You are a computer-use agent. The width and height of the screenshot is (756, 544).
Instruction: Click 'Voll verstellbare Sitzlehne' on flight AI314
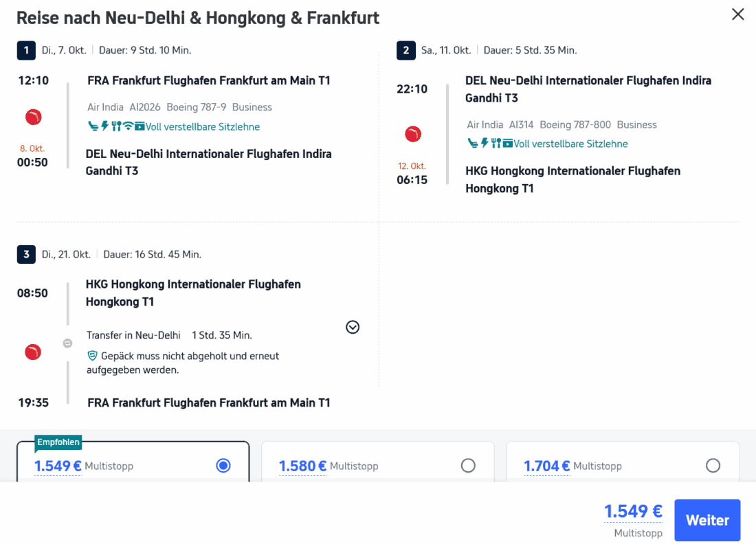pos(570,144)
